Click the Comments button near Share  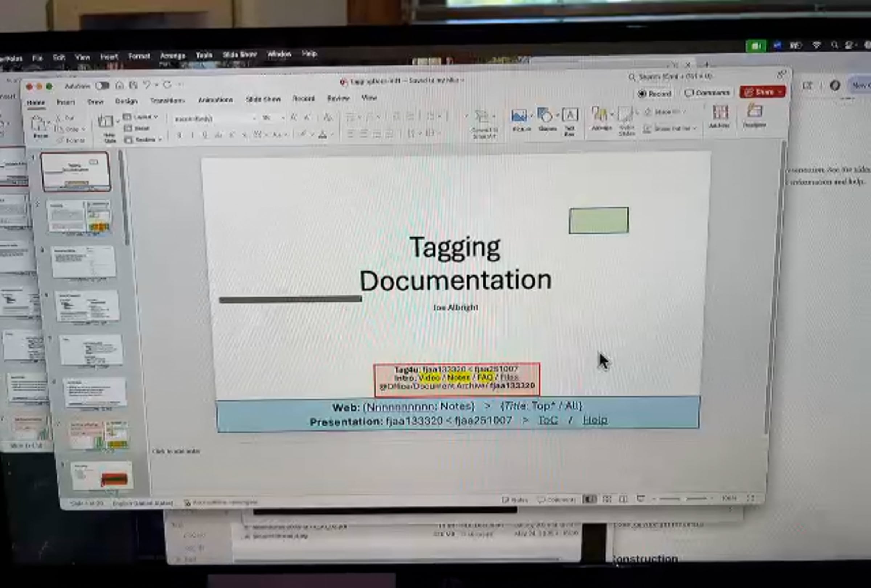[x=707, y=93]
